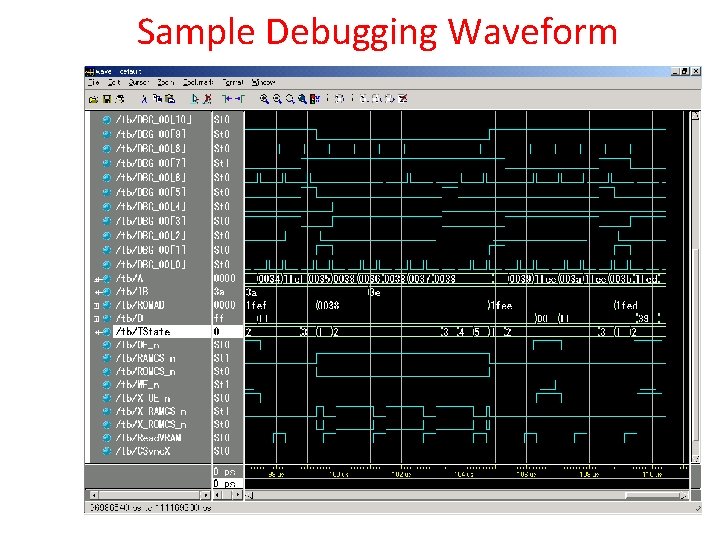This screenshot has width=720, height=540.
Task: Click the ff value of /tb/D
Action: 219,318
